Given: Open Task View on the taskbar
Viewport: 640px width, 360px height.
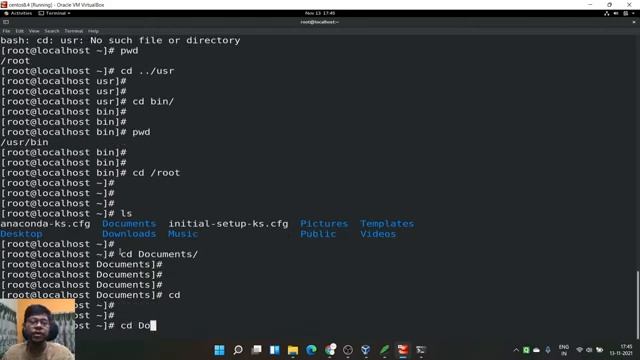Looking at the screenshot, I should pos(256,350).
